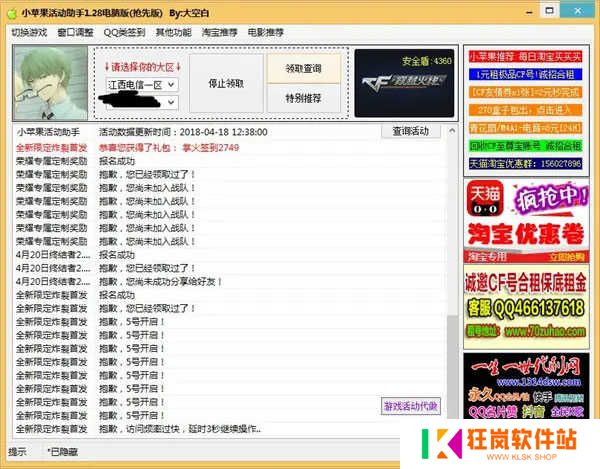The width and height of the screenshot is (600, 469).
Task: Open 电影推荐 menu
Action: coord(265,32)
